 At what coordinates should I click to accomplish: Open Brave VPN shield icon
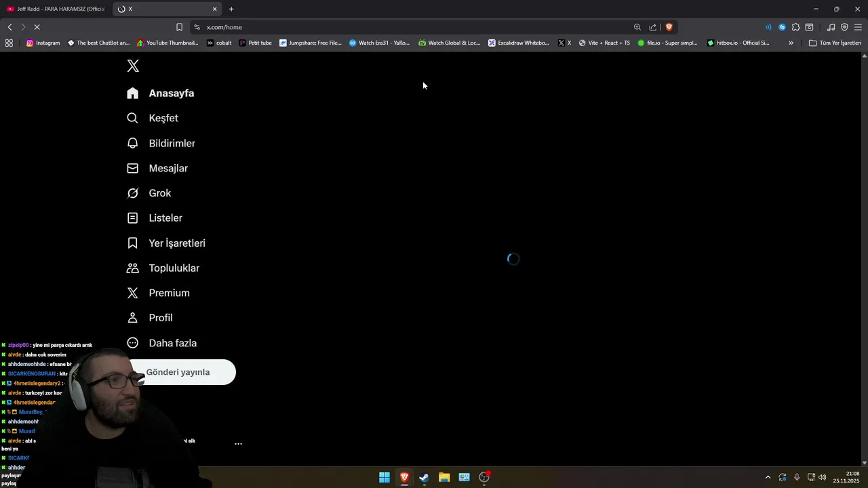(844, 27)
